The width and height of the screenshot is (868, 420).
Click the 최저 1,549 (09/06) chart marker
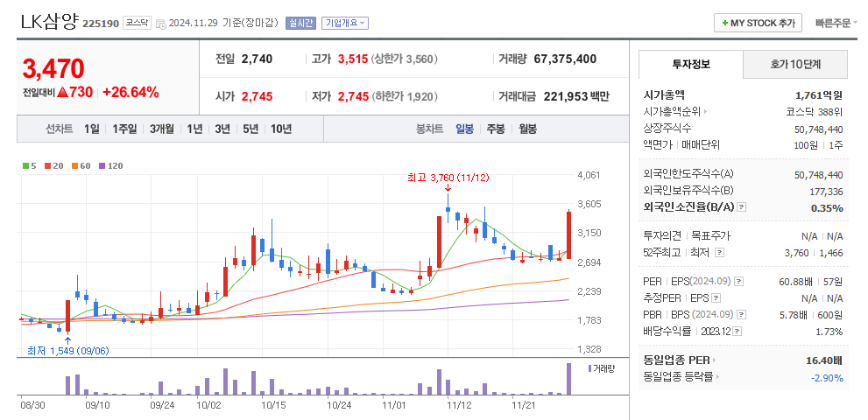[67, 351]
